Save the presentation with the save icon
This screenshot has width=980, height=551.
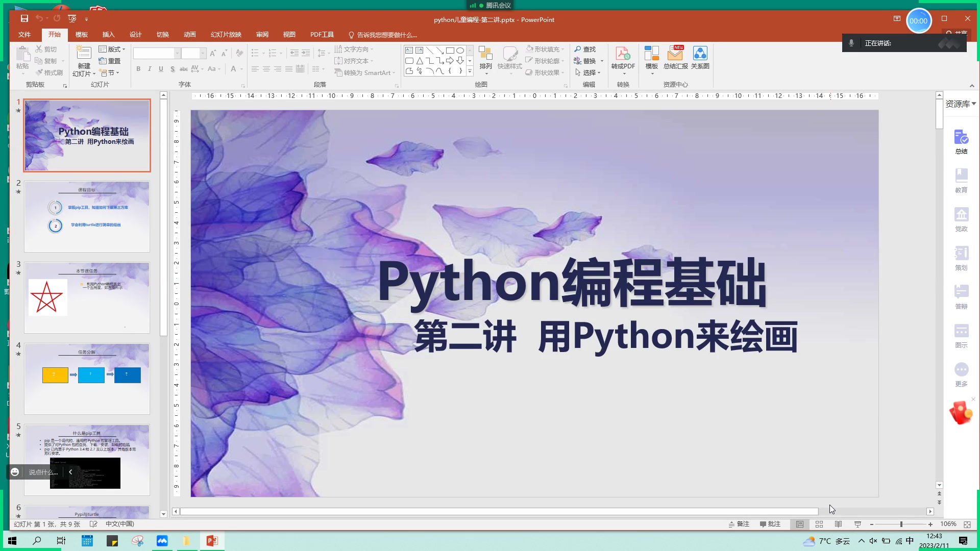click(x=24, y=18)
